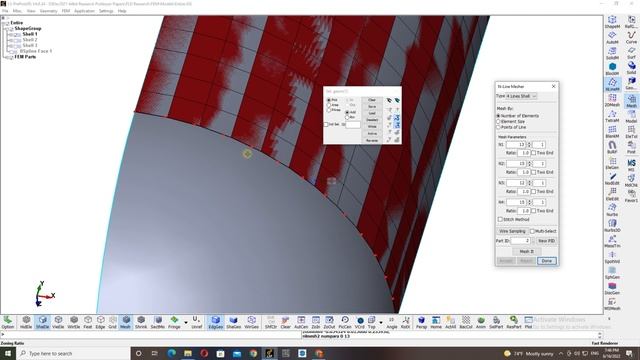This screenshot has width=640, height=360.
Task: Enable the Stitch Method checkbox
Action: [x=500, y=220]
